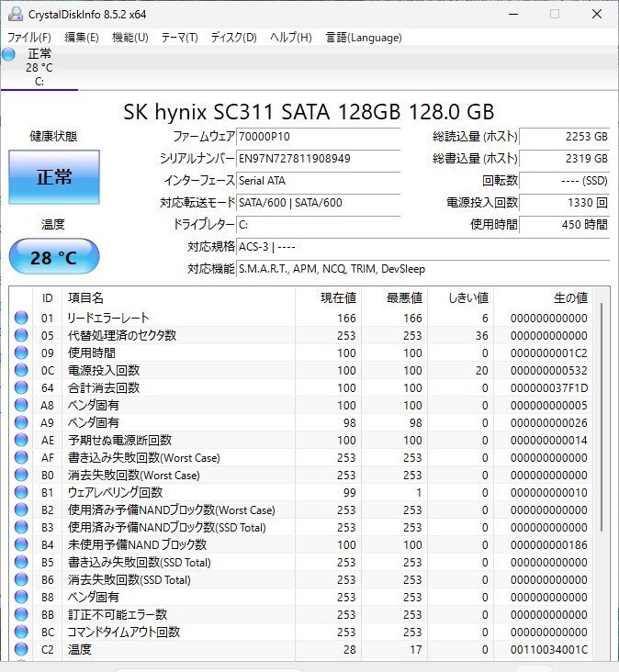Click total host reads value 2253 GB

click(x=564, y=137)
